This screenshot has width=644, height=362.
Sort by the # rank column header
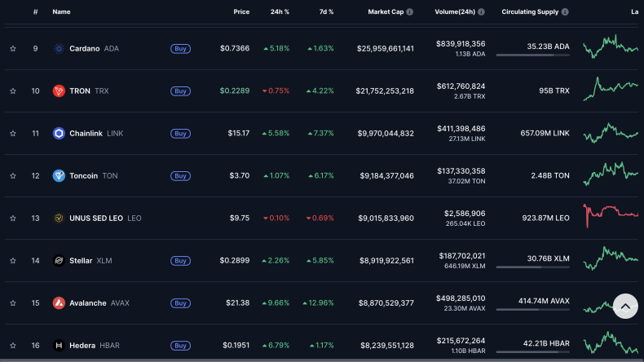point(35,12)
